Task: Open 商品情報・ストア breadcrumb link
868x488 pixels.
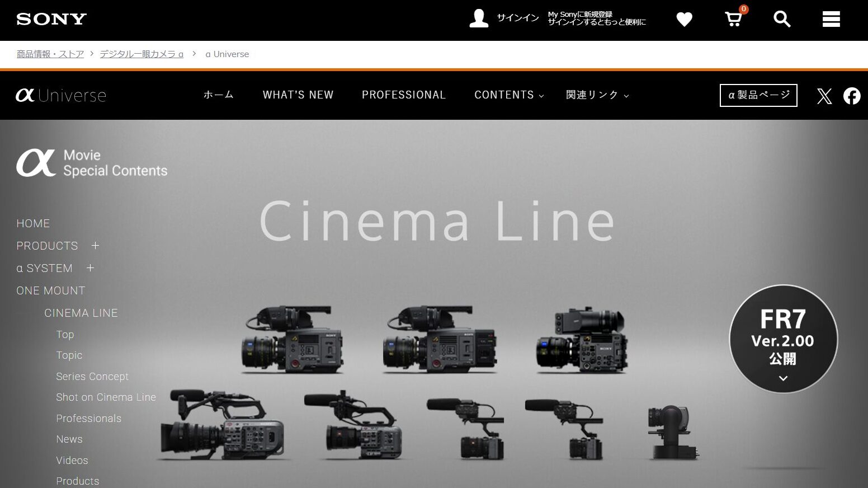Action: (50, 54)
